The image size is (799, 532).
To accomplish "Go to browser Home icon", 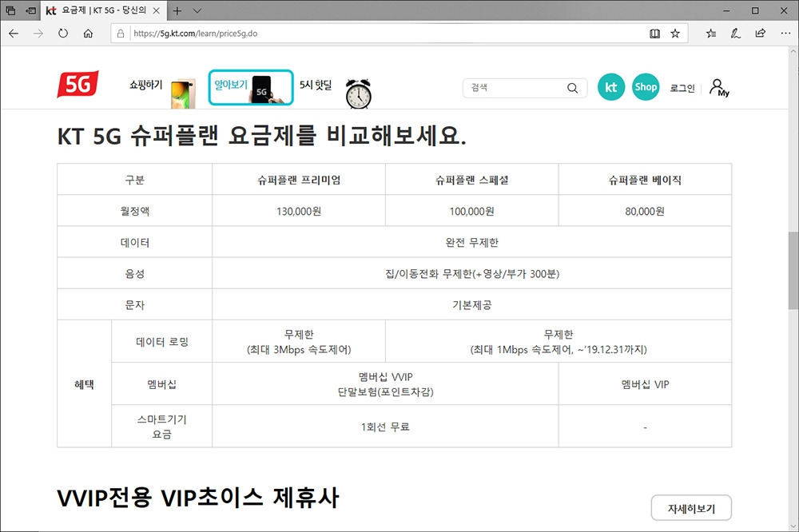I will pyautogui.click(x=88, y=34).
